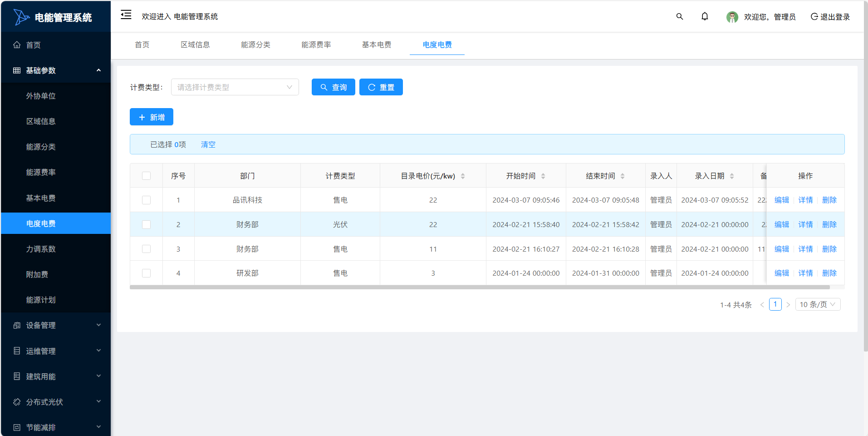Open the sidebar entry 能源费率
Screen dimensions: 868x436
(56, 172)
